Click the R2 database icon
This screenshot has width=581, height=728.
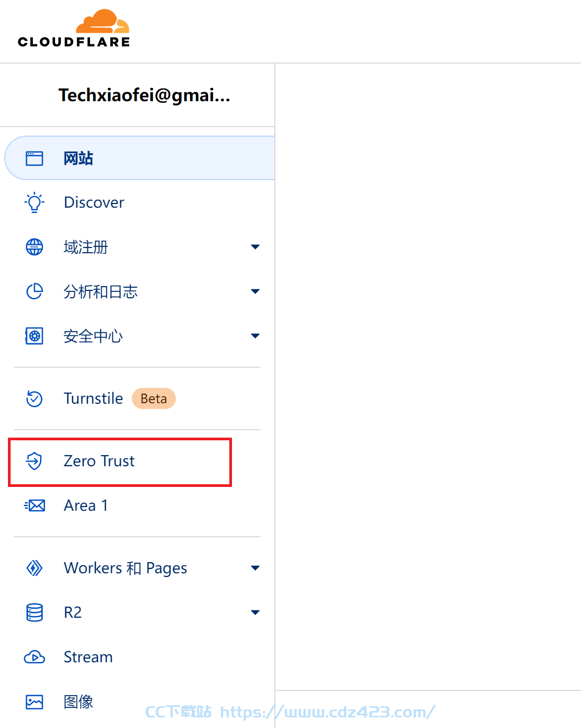(x=34, y=612)
